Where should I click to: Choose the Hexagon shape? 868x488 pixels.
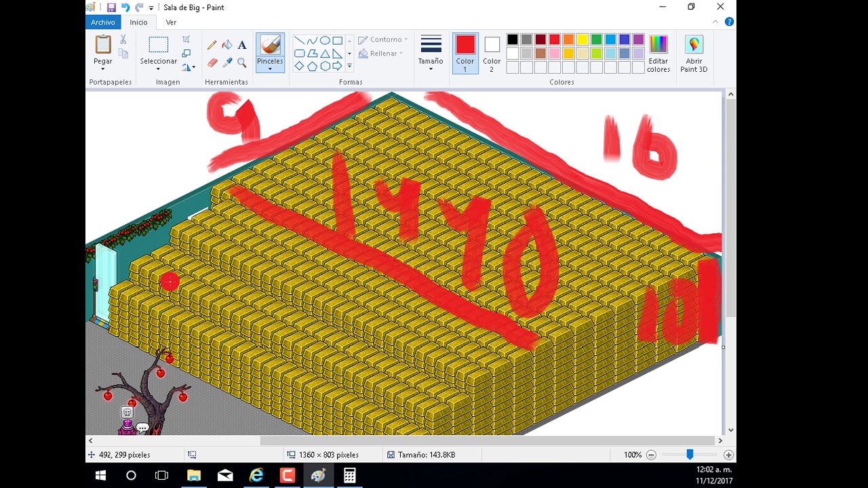click(325, 66)
